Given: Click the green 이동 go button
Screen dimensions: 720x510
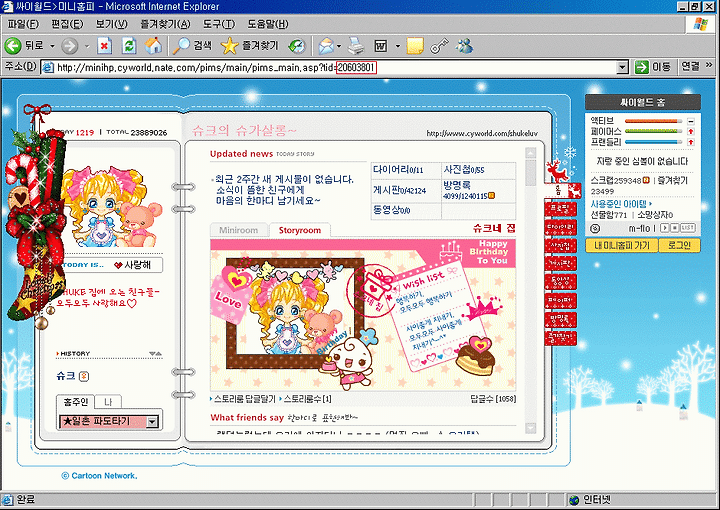Looking at the screenshot, I should point(652,67).
